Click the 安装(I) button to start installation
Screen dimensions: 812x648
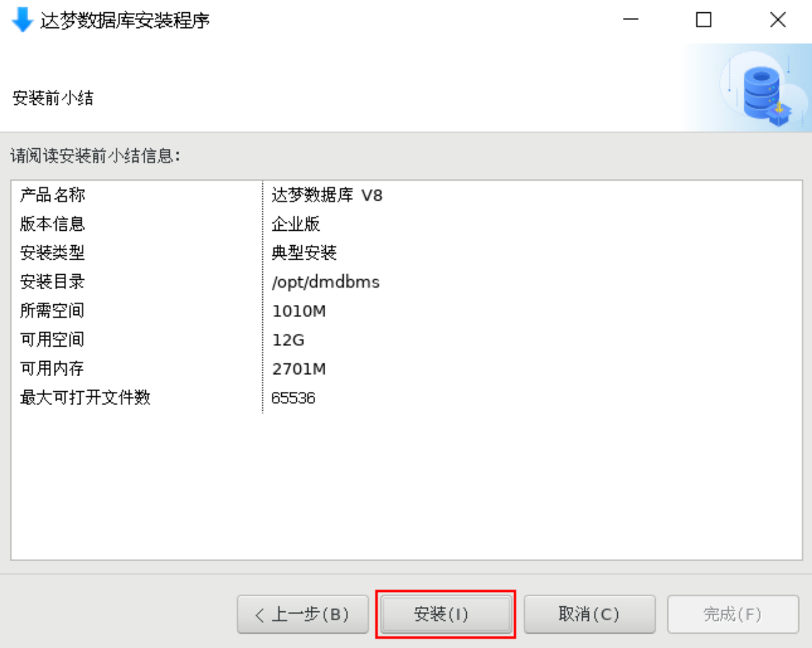pos(445,614)
